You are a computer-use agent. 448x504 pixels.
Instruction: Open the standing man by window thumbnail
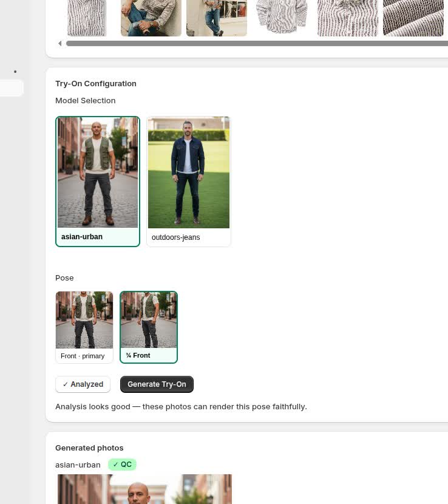click(x=217, y=18)
